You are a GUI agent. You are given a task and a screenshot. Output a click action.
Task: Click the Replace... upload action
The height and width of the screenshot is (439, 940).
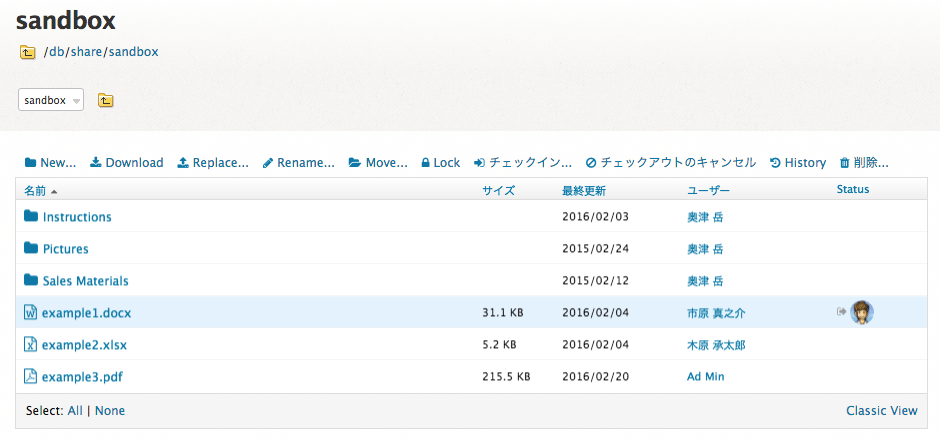(x=213, y=163)
